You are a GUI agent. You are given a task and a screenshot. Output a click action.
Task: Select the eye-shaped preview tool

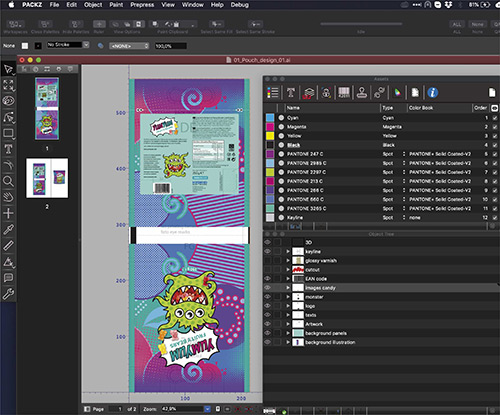[8, 101]
